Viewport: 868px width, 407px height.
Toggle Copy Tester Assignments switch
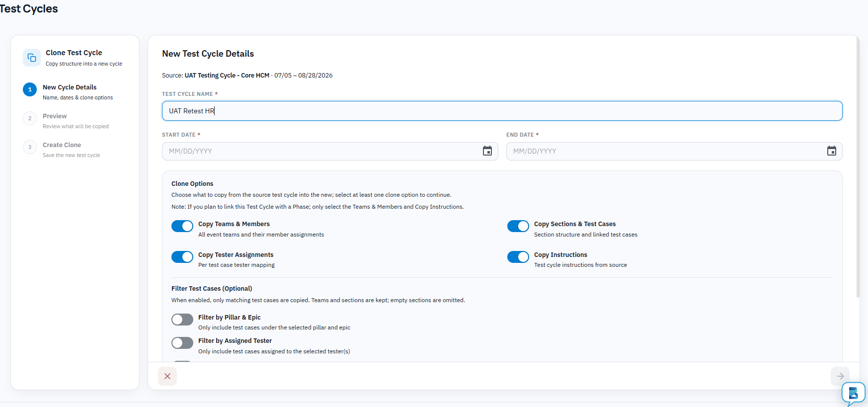[x=182, y=257]
